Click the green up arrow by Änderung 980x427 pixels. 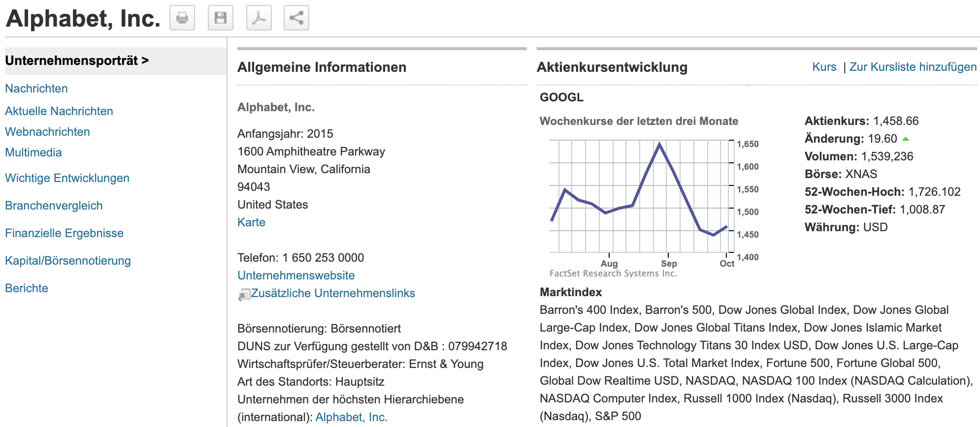click(x=905, y=139)
